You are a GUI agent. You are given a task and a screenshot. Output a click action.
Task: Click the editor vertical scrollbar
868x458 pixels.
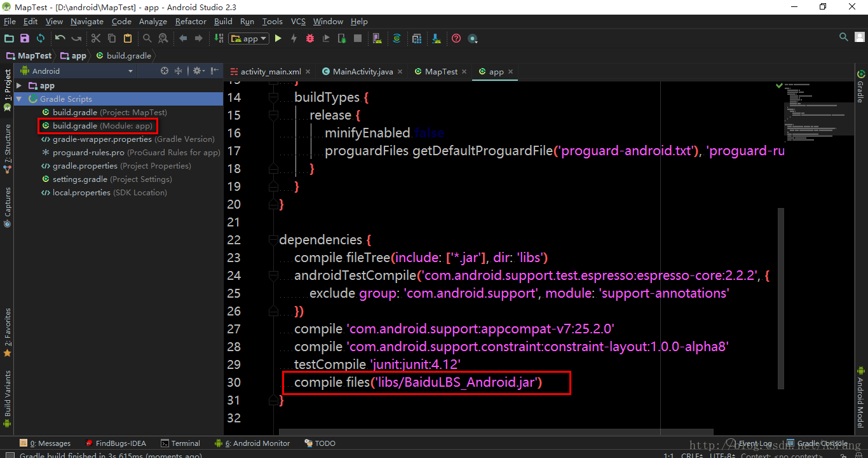781,298
